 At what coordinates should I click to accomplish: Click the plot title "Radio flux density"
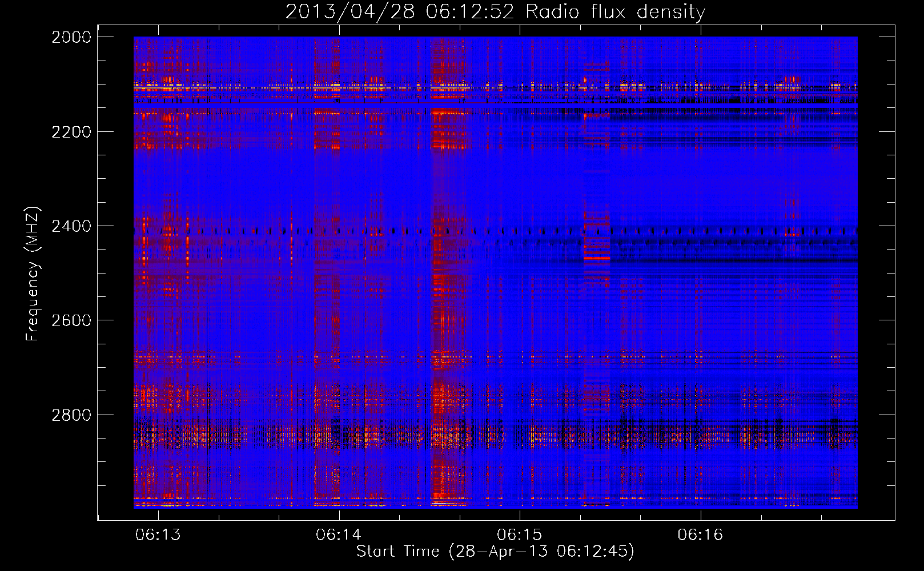click(x=616, y=12)
